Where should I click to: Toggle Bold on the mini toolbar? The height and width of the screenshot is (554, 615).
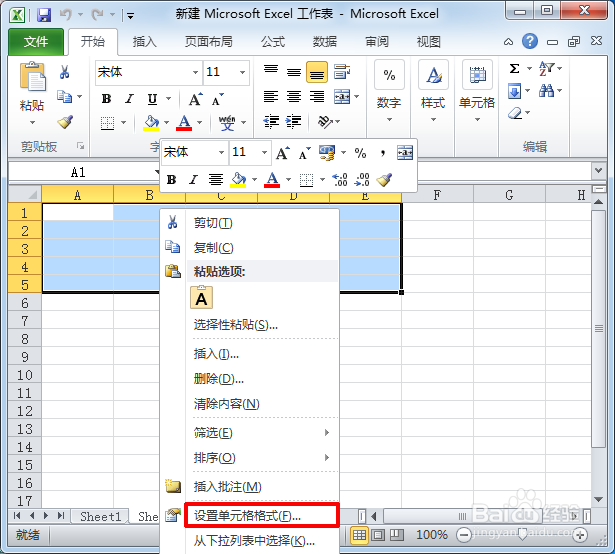[171, 180]
